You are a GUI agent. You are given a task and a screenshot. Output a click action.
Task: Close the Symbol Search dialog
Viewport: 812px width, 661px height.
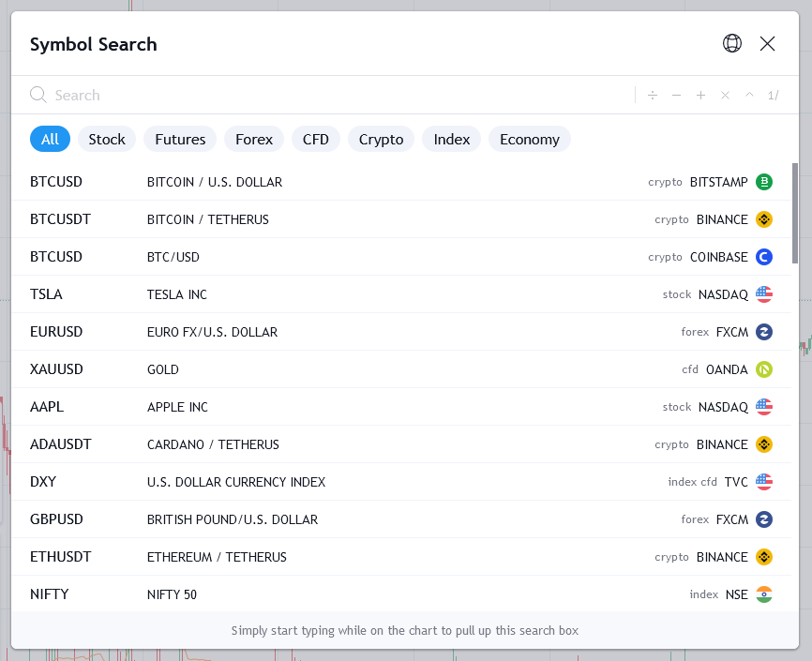point(767,43)
